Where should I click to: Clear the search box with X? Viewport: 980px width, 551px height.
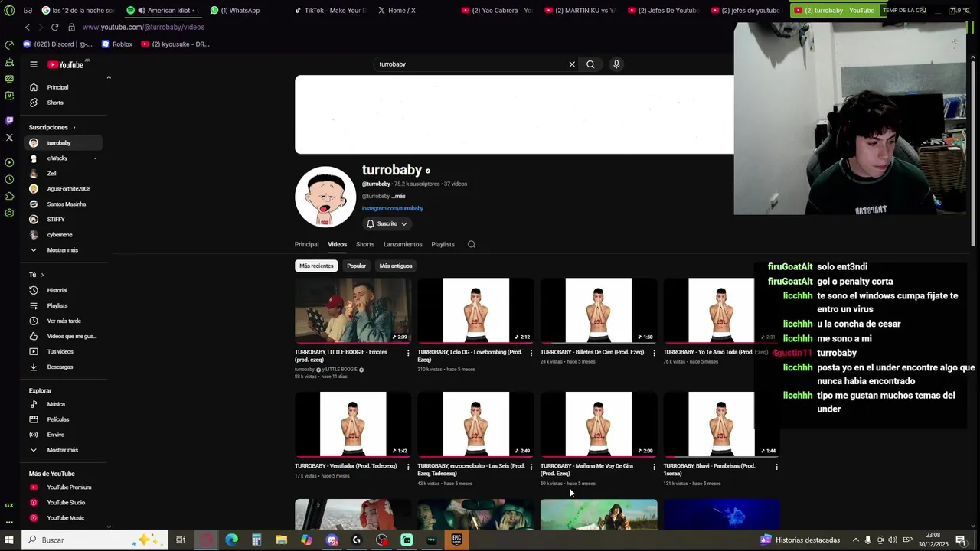pos(572,64)
